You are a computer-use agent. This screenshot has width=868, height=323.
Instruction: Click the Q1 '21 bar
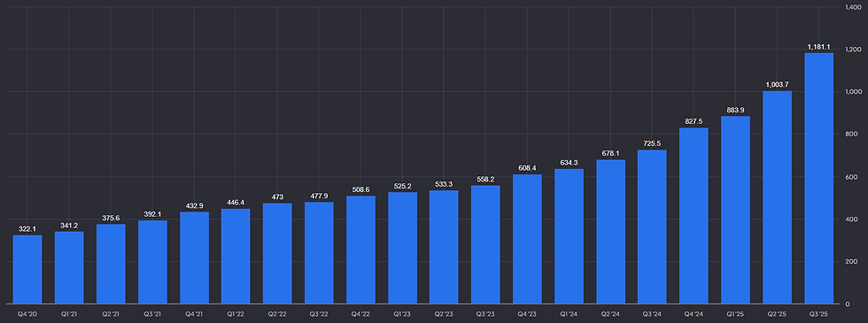pyautogui.click(x=69, y=267)
